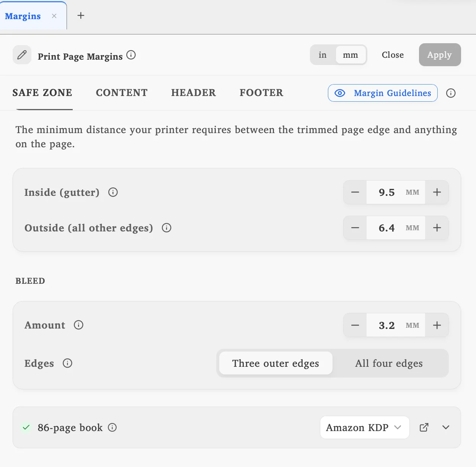Toggle Margin Guidelines visibility
Image resolution: width=476 pixels, height=467 pixels.
(x=383, y=93)
